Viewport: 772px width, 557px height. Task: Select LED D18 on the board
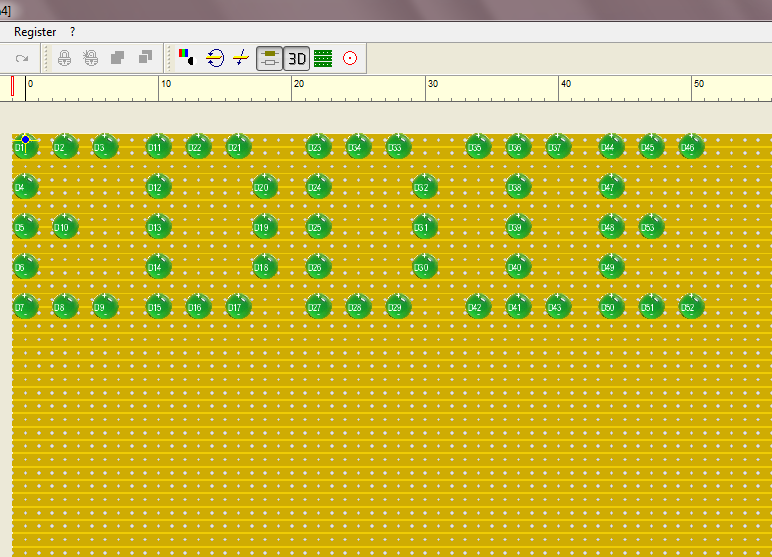point(265,266)
